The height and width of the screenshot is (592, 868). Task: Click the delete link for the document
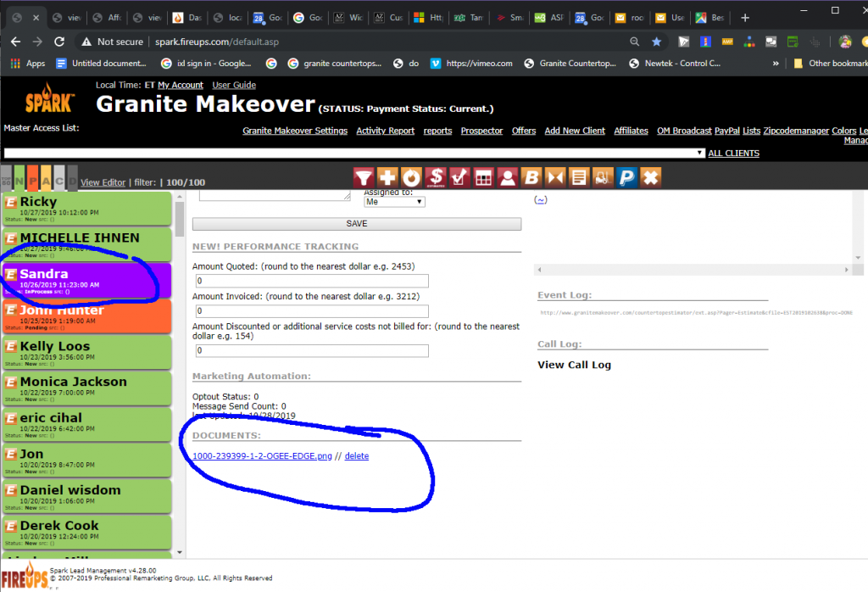(357, 456)
